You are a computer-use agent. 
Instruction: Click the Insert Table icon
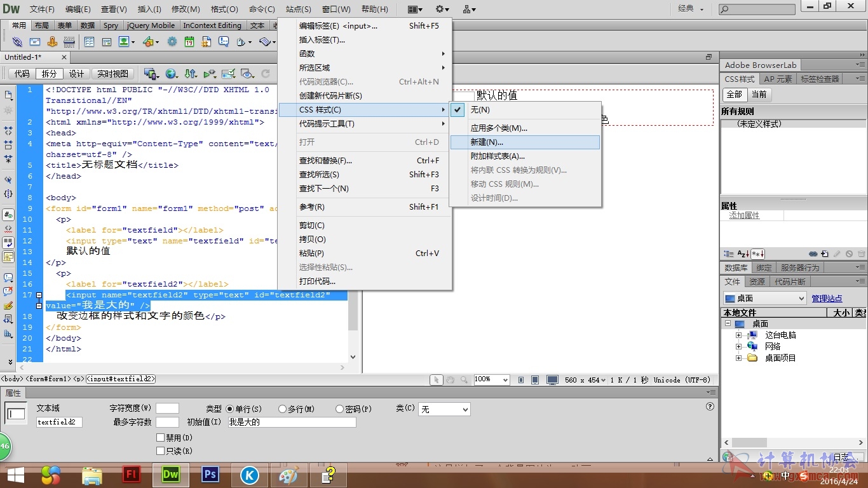[x=89, y=41]
